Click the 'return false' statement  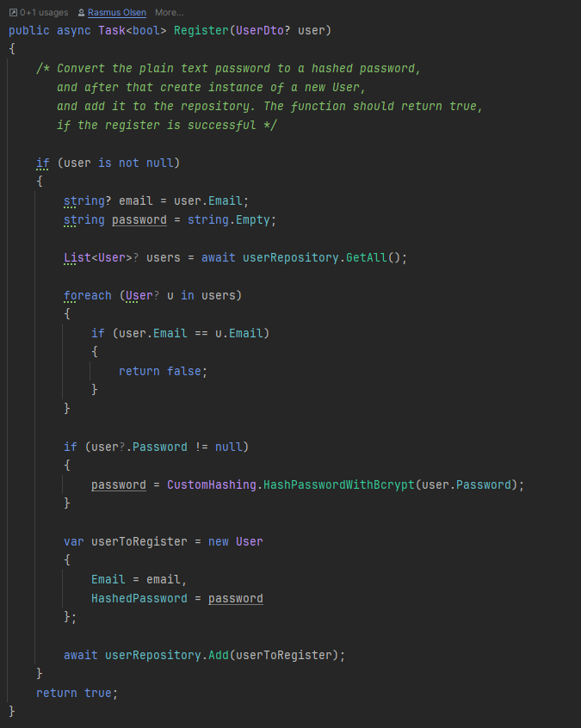(163, 371)
